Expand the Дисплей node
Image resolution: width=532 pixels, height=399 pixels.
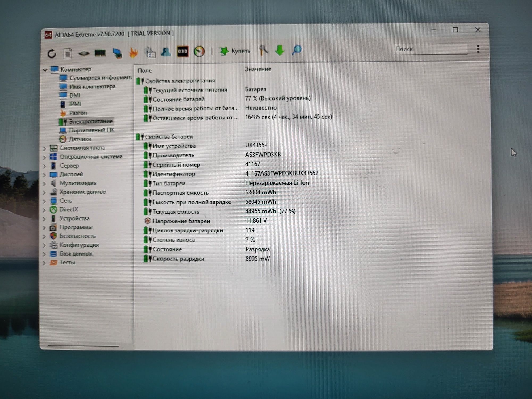point(44,175)
